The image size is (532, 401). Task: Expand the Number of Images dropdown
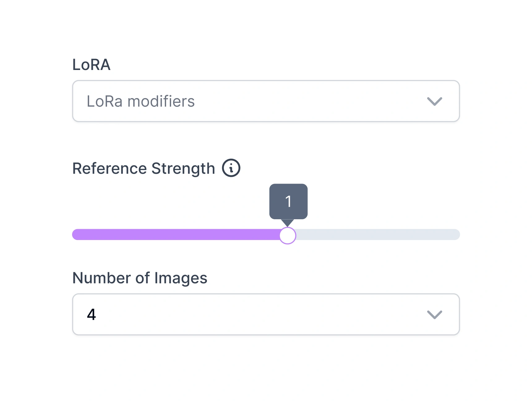point(266,315)
